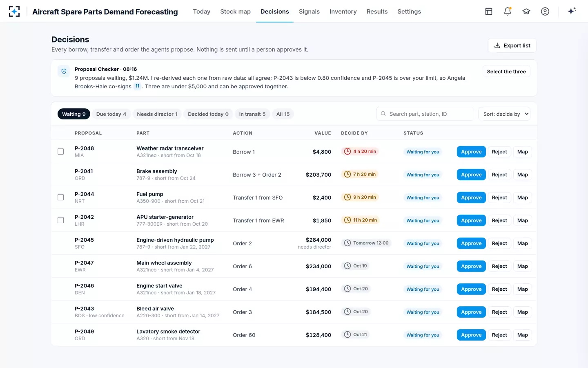The image size is (588, 368).
Task: Open notifications bell icon
Action: [508, 11]
